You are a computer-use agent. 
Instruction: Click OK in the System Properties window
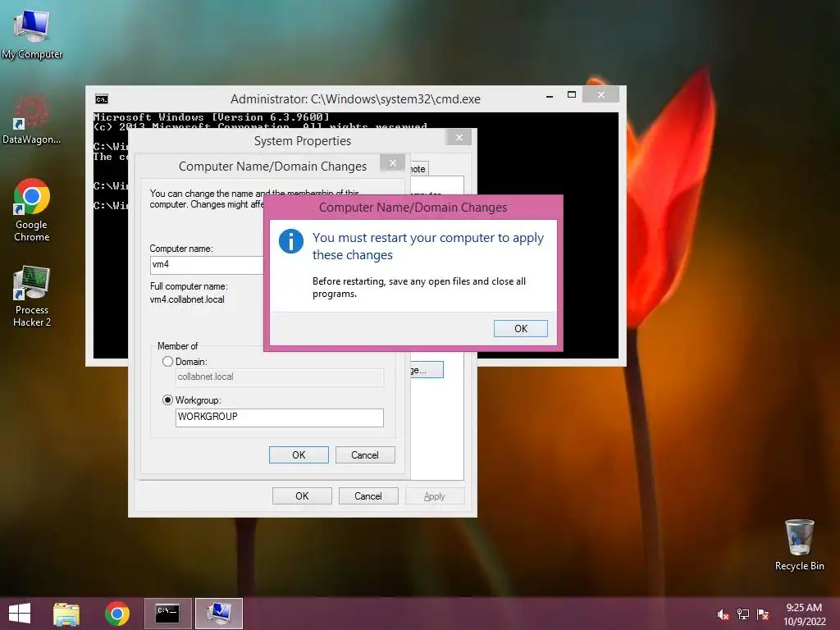coord(302,496)
